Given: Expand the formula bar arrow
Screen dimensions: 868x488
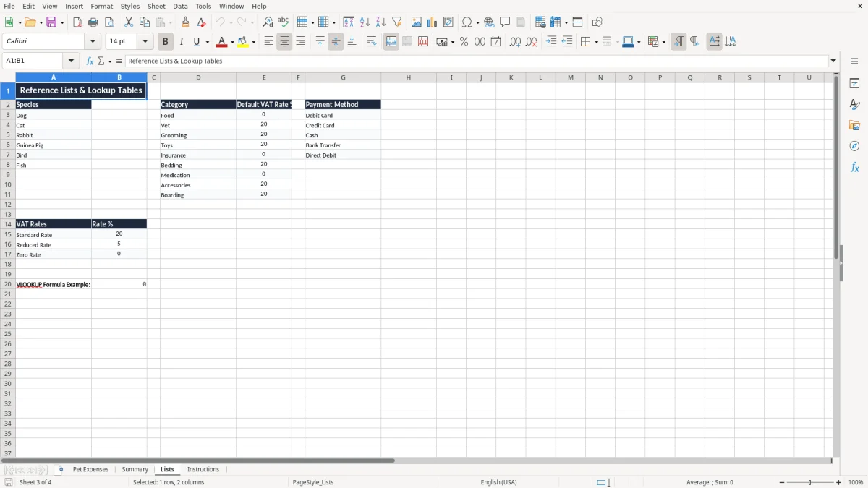Looking at the screenshot, I should tap(833, 61).
